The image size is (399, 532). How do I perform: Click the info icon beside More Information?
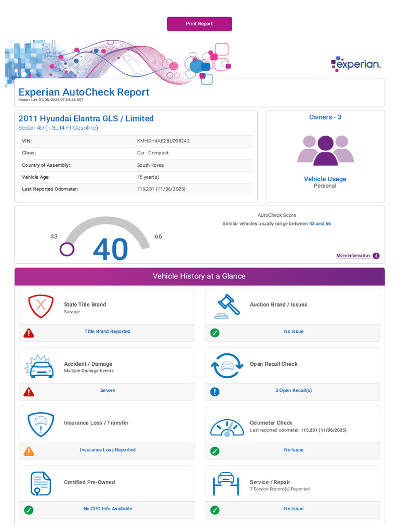click(376, 256)
